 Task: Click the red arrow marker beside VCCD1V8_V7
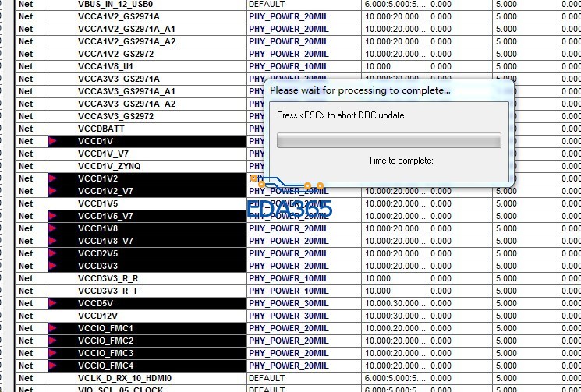52,241
